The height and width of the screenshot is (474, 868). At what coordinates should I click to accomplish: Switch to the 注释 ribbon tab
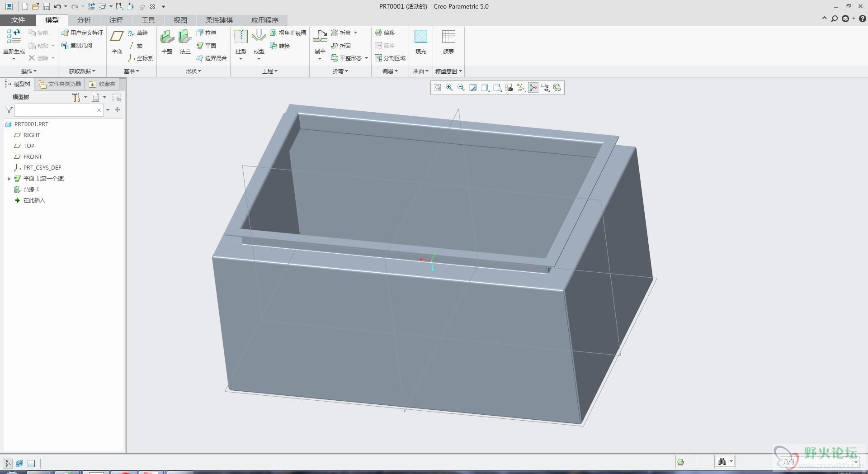coord(116,20)
